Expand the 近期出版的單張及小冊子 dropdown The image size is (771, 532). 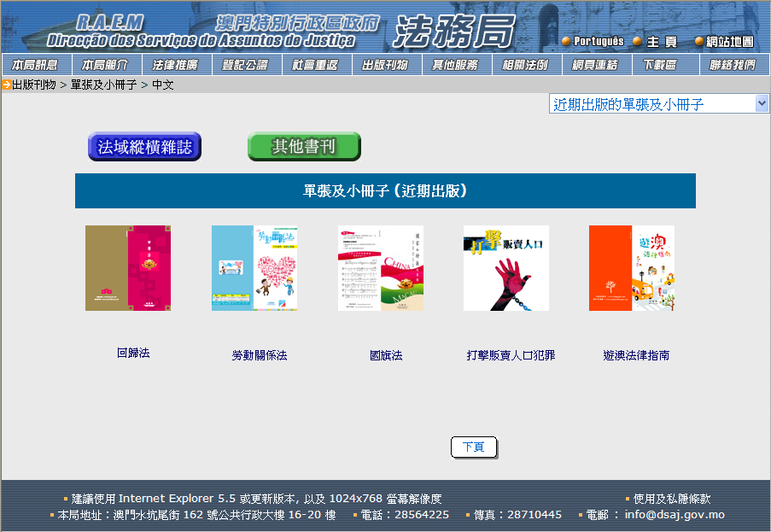pyautogui.click(x=762, y=104)
